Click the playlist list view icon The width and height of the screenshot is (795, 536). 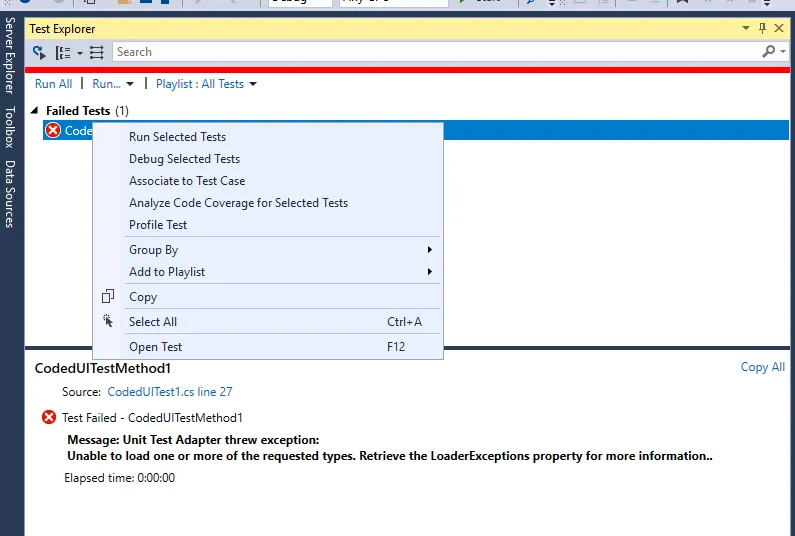click(96, 52)
